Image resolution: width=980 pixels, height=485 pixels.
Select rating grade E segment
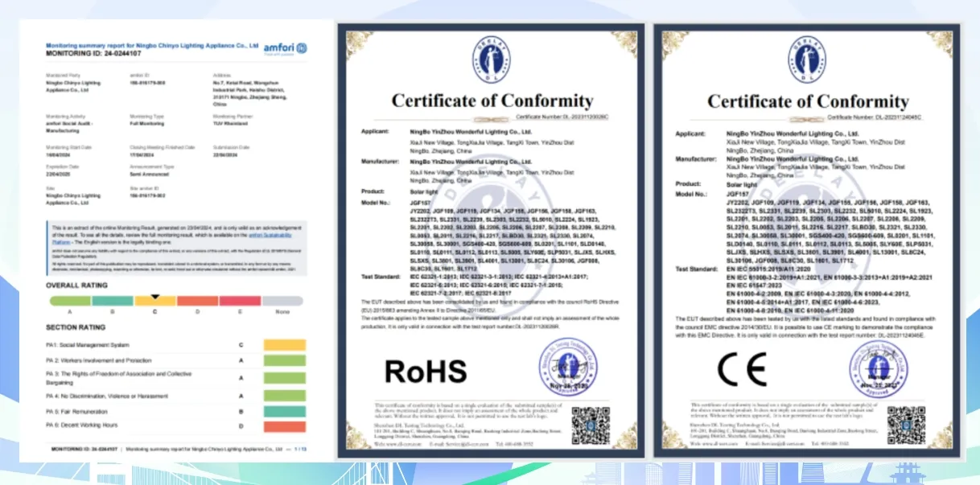[x=240, y=301]
